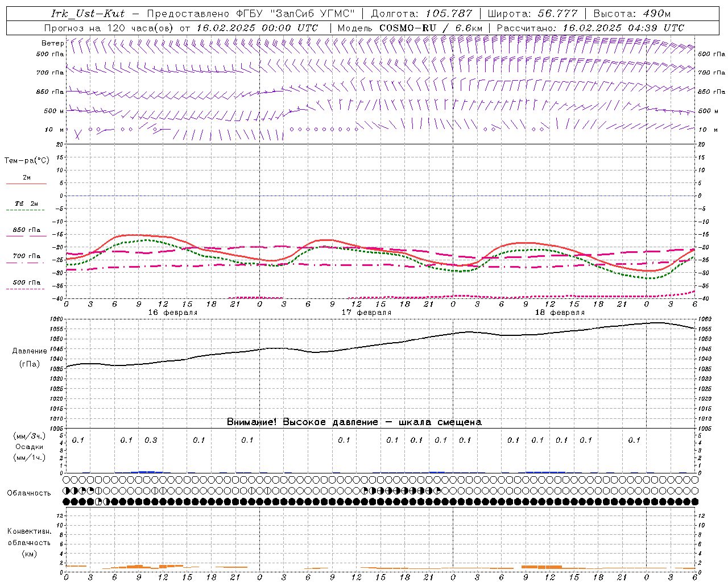Click the 'Облачность' cloud cover label
This screenshot has width=728, height=582.
coord(29,493)
